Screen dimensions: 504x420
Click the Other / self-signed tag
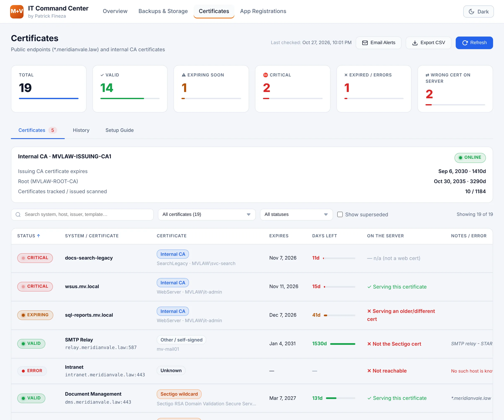[181, 340]
